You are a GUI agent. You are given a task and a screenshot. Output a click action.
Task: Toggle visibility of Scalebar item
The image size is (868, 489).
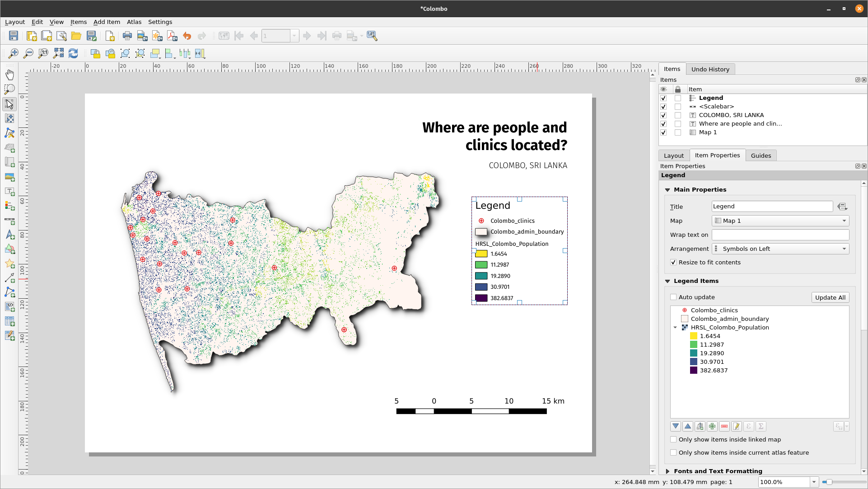pyautogui.click(x=663, y=107)
